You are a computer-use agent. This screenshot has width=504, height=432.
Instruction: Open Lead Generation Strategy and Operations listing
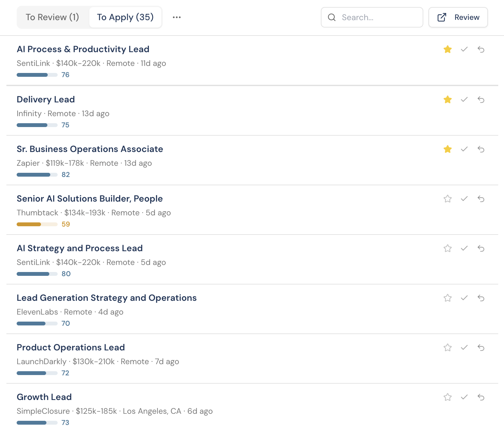click(x=107, y=298)
